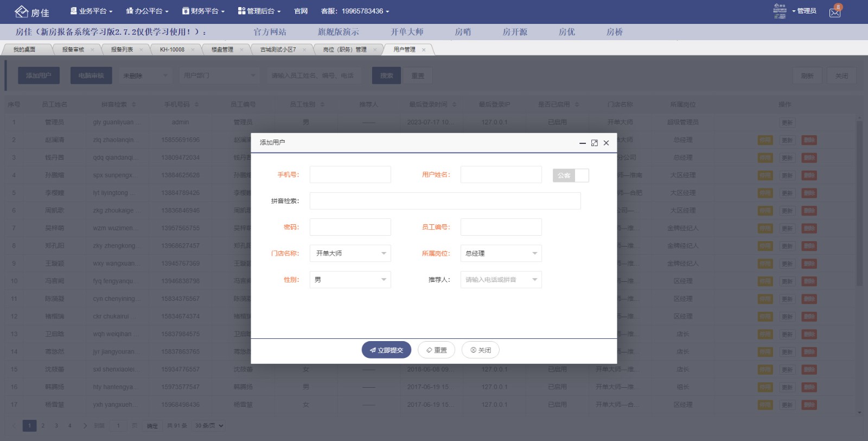Image resolution: width=868 pixels, height=441 pixels.
Task: Click 更新 in the 管理员 row
Action: tap(787, 123)
